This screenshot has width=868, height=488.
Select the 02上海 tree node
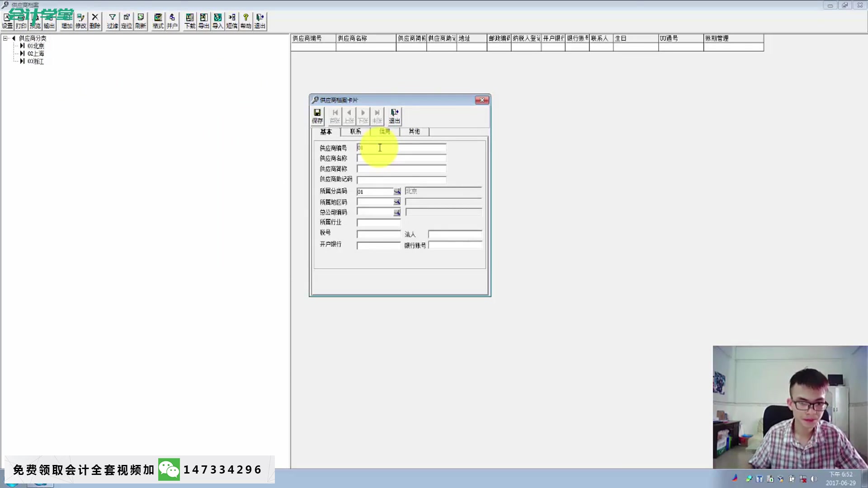[36, 53]
